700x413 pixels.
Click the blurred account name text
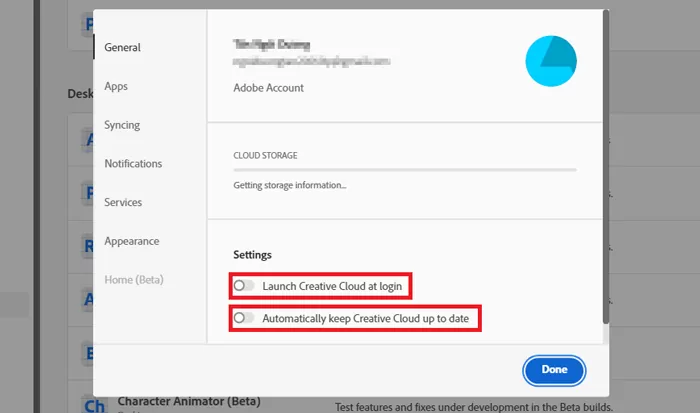point(272,45)
